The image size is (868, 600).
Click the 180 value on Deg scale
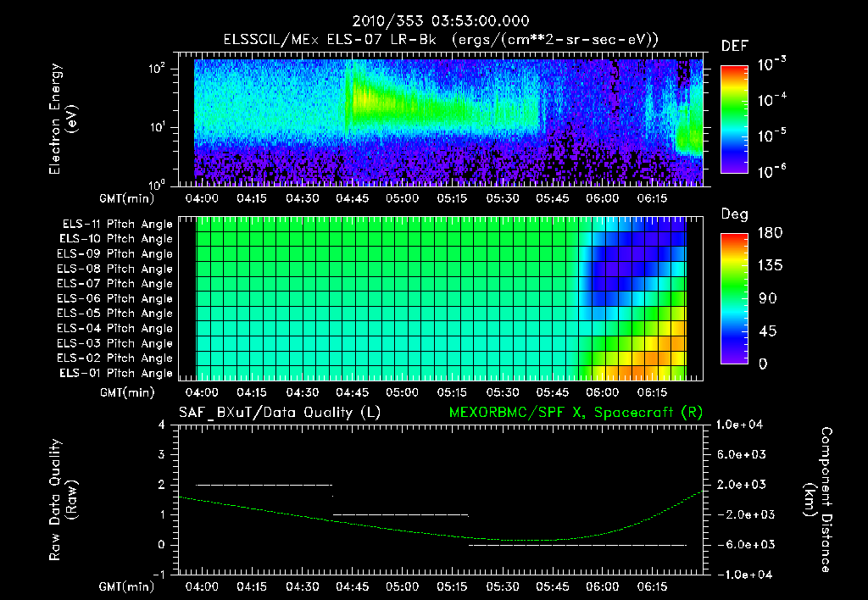[770, 232]
